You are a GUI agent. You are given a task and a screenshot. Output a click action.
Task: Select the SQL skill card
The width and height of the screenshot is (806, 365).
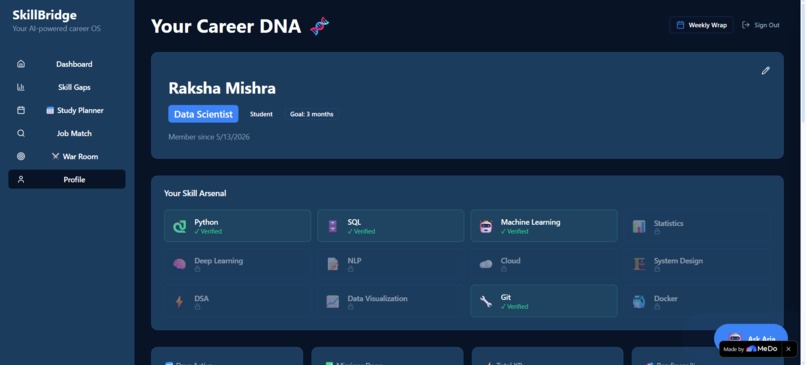(x=391, y=226)
